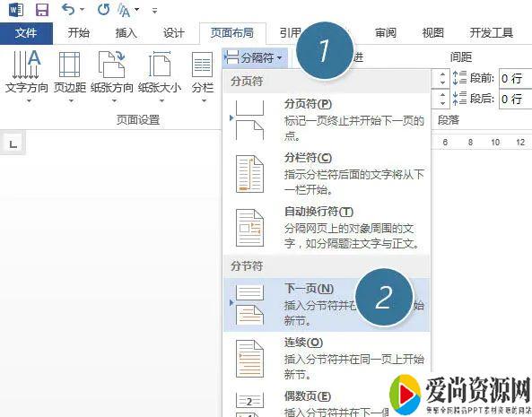Viewport: 532px width, 417px height.
Task: Click the Word application icon
Action: tap(15, 10)
